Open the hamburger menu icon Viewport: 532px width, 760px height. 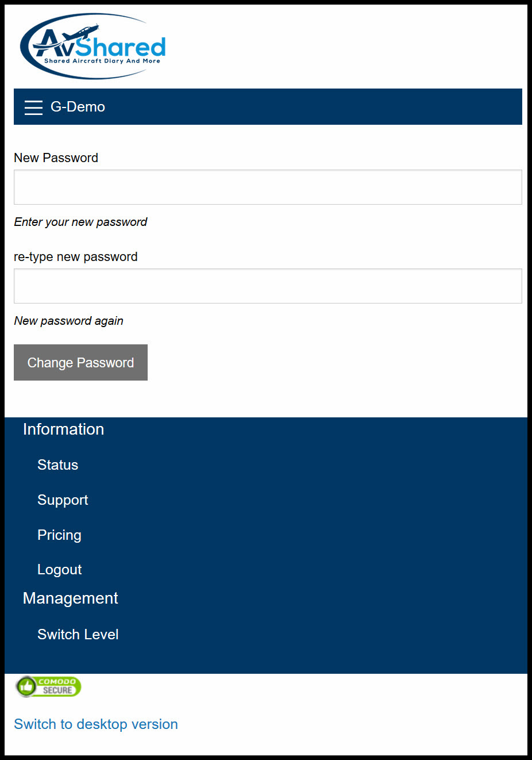(33, 107)
